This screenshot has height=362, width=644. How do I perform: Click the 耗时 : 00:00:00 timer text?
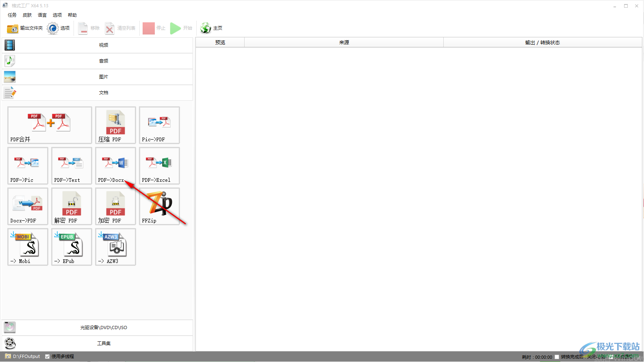(537, 357)
